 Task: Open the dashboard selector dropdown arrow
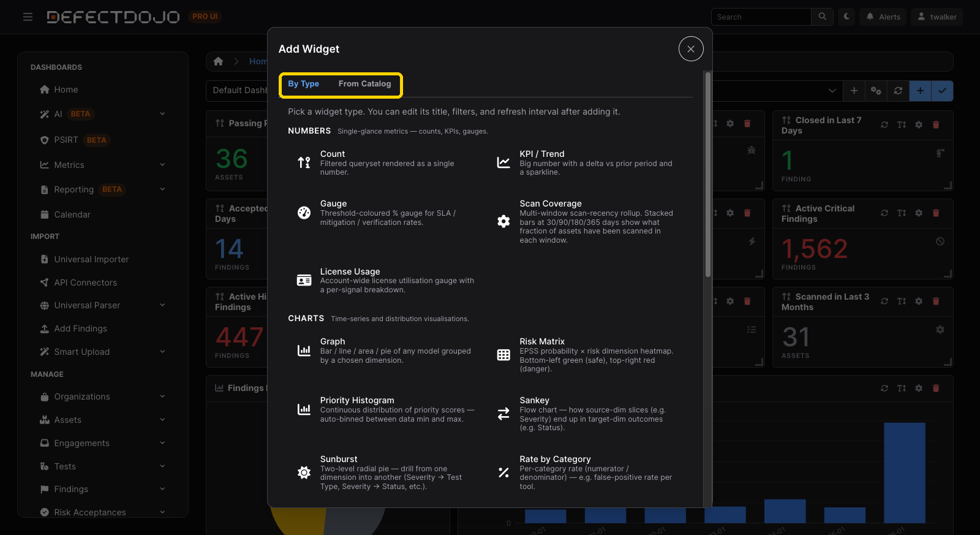pyautogui.click(x=832, y=91)
